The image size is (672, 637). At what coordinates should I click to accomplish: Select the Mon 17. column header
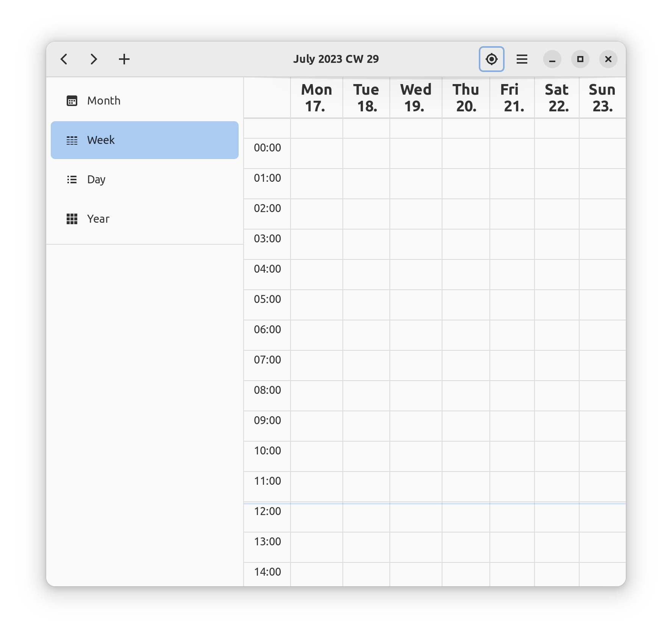tap(316, 98)
